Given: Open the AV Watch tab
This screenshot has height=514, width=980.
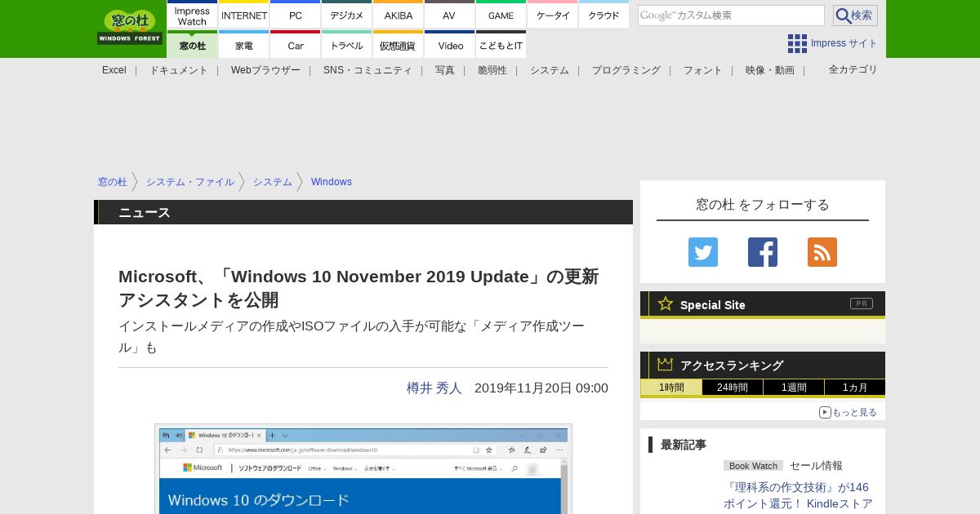Looking at the screenshot, I should (449, 15).
